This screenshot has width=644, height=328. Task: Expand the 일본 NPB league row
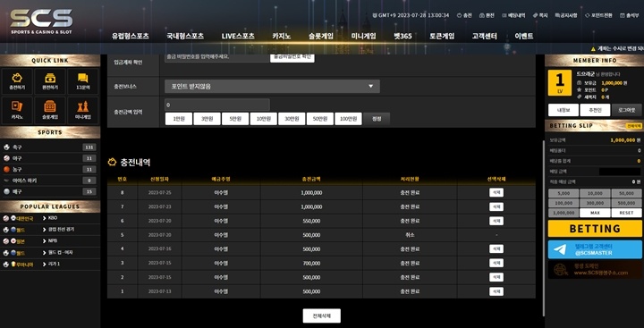click(x=50, y=241)
